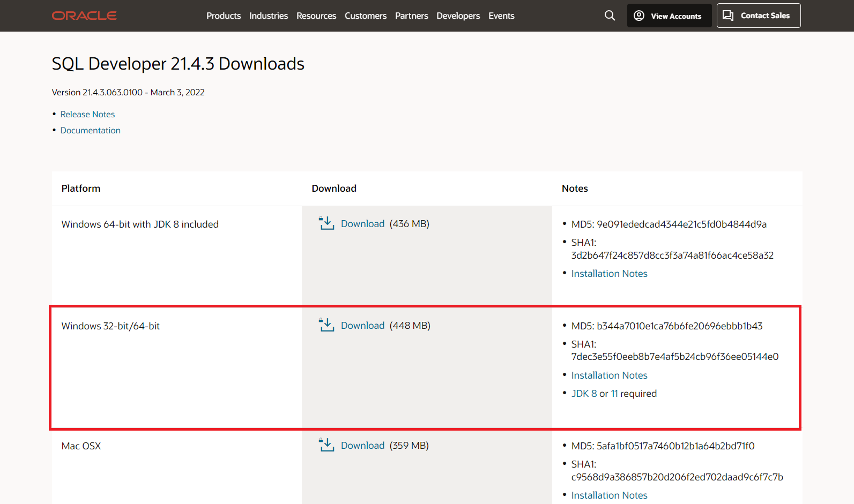Open the Customers menu
The image size is (854, 504).
[366, 16]
